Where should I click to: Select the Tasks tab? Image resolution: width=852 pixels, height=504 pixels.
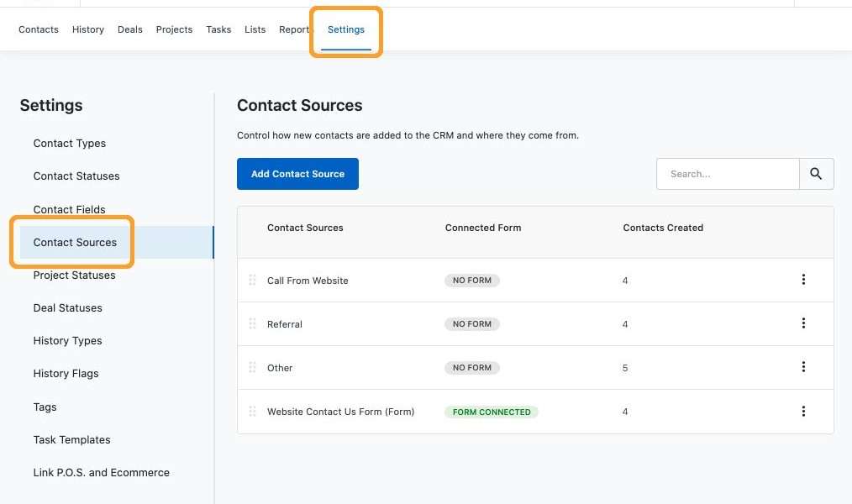pyautogui.click(x=218, y=29)
